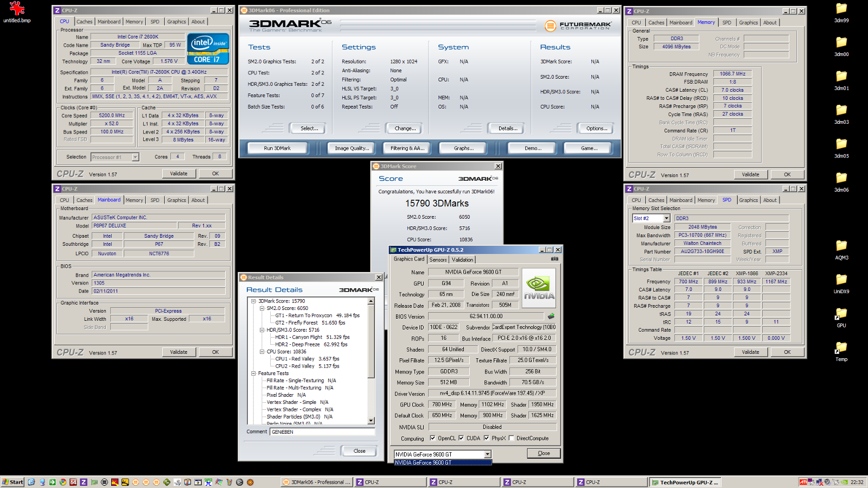Launch Chrome from the quick launch bar
Screen dimensions: 868x488
point(63,482)
